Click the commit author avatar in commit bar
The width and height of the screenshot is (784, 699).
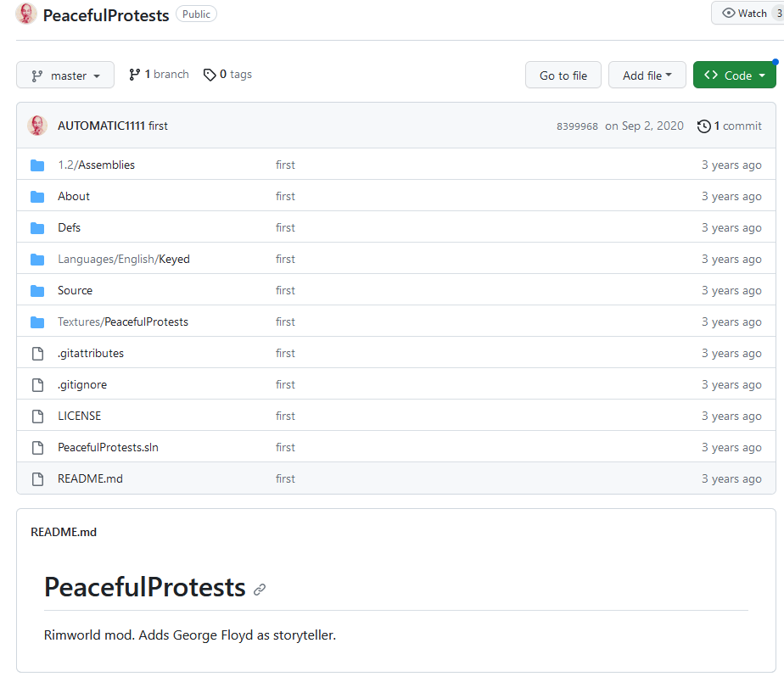click(x=37, y=126)
